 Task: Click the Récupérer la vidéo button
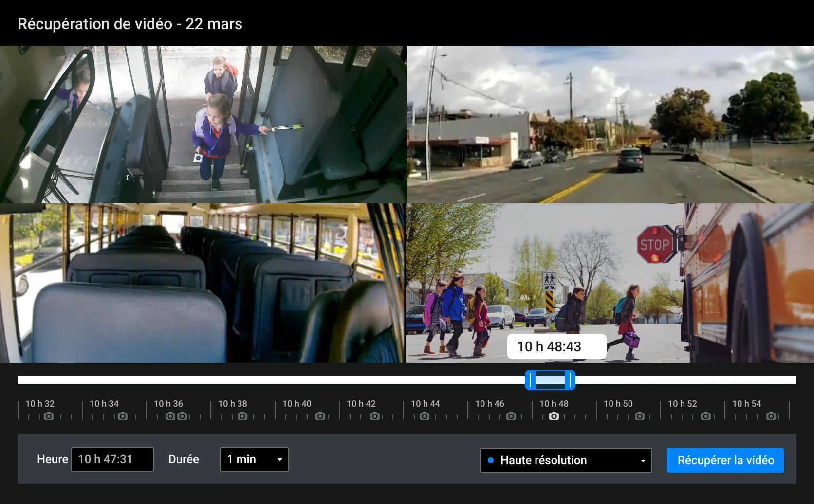(725, 459)
